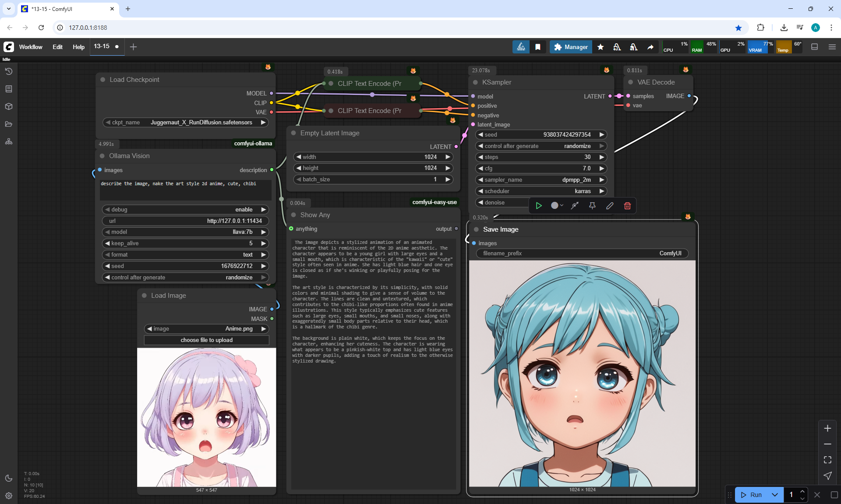Toggle dark theme with the moon icon
This screenshot has height=504, width=841.
(x=9, y=478)
